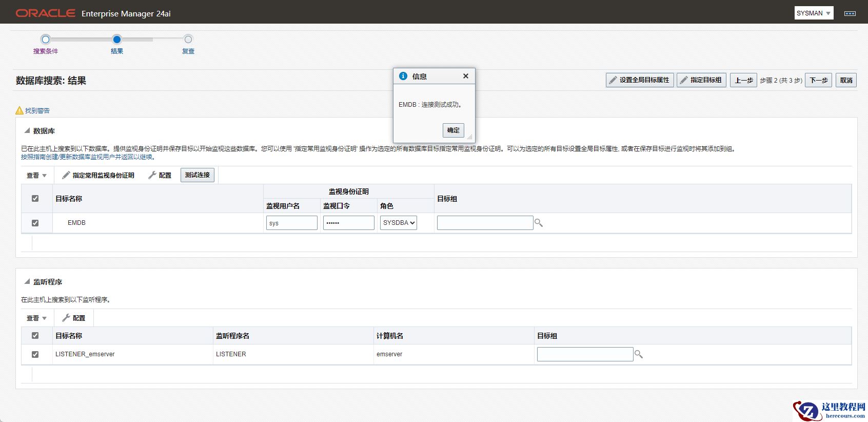
Task: Go back with 上一步 button
Action: [744, 80]
